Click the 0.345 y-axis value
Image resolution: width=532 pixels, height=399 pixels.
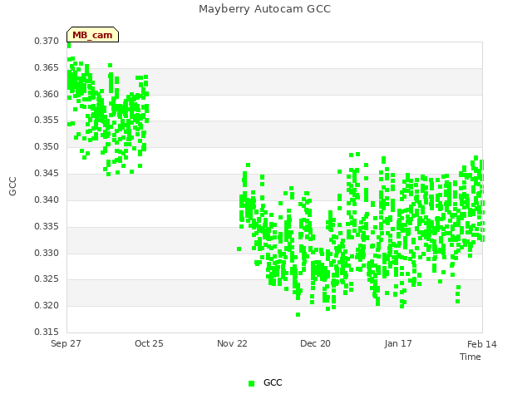pos(47,173)
